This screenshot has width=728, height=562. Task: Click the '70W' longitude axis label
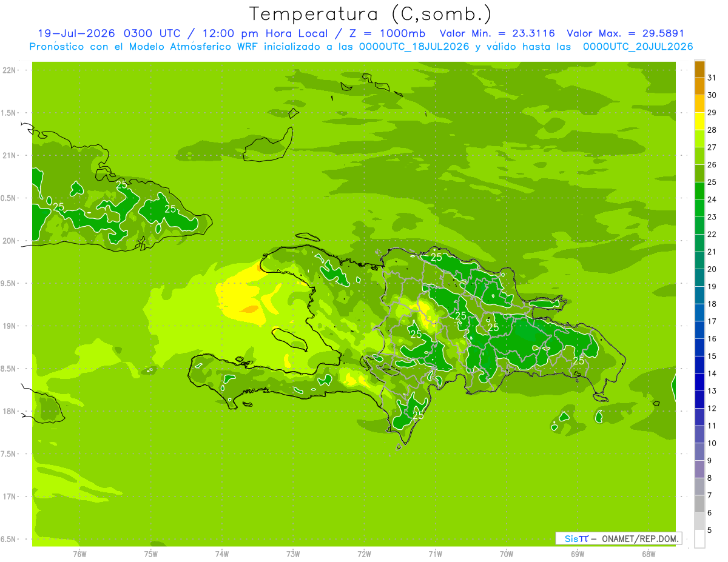(507, 554)
